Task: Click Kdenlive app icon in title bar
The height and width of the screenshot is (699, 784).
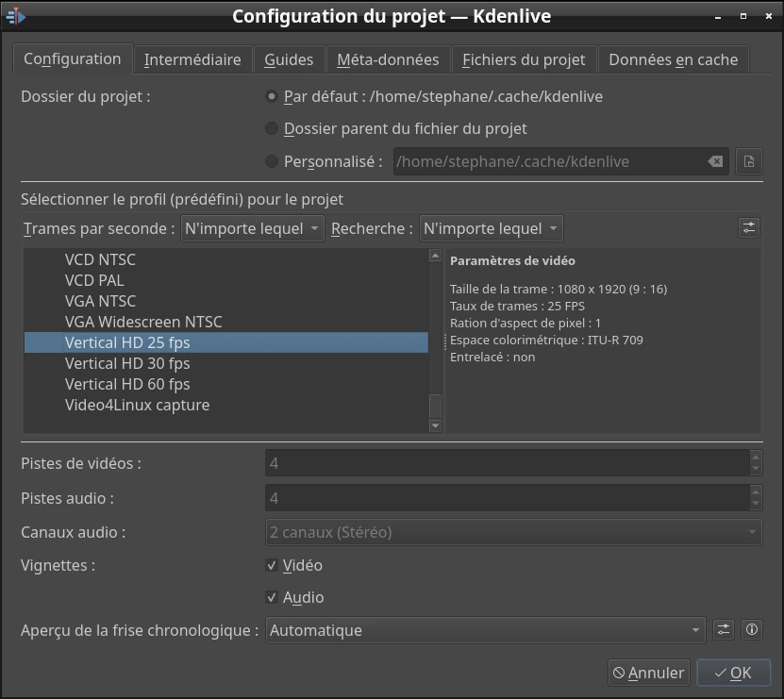Action: click(16, 16)
